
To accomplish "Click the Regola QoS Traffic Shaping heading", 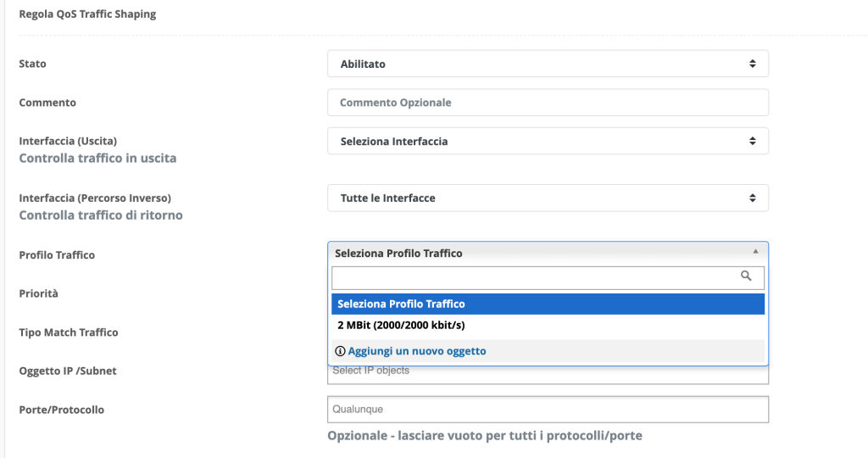I will click(x=87, y=14).
